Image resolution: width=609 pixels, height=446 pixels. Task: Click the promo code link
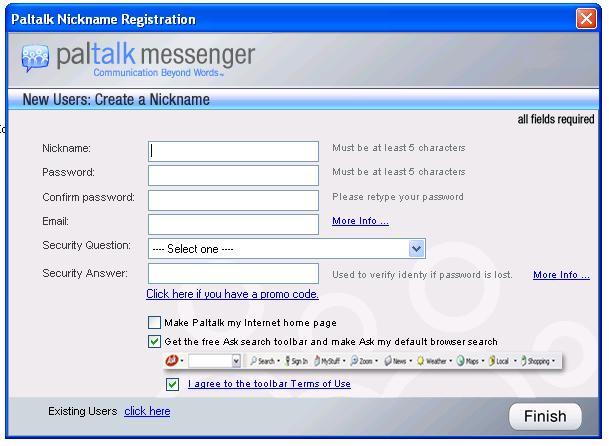coord(232,294)
